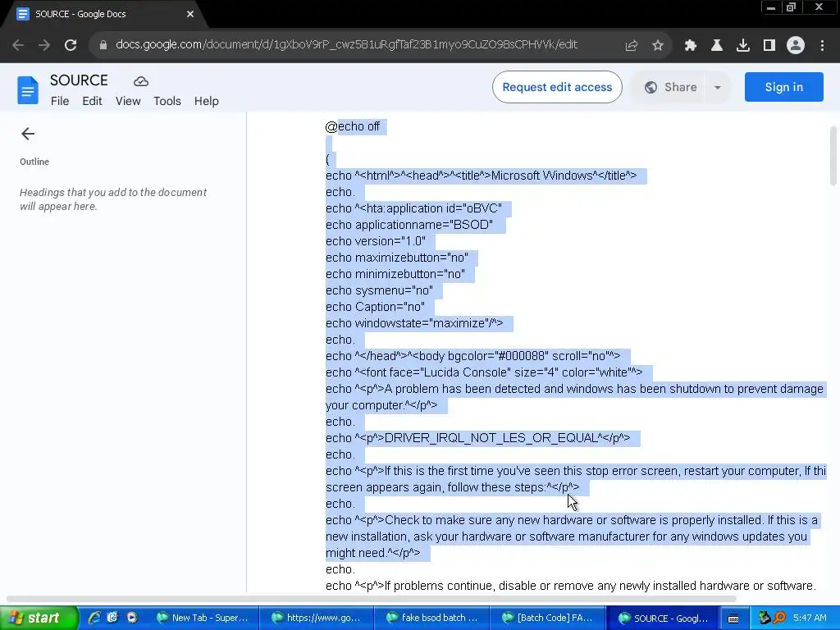Click the first system tray icon

[x=765, y=618]
